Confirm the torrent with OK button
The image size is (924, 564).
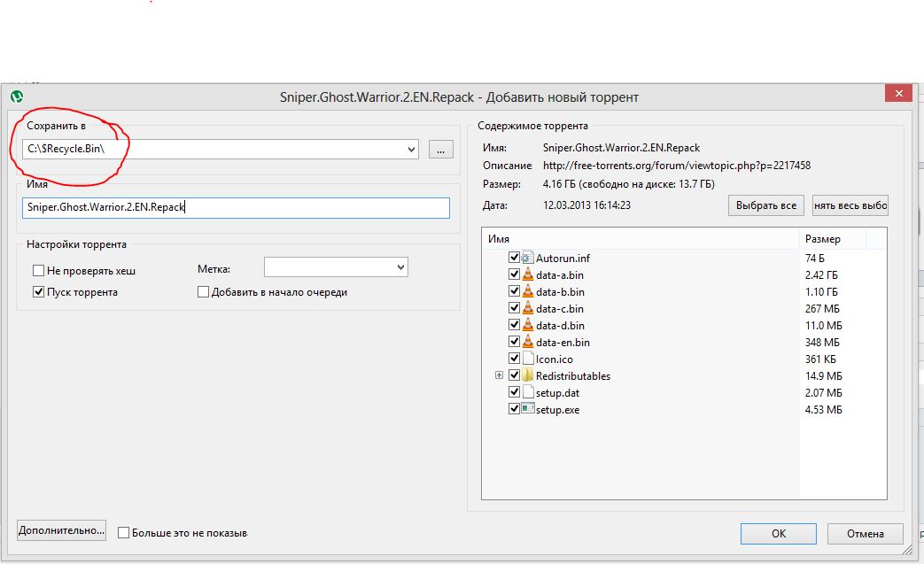coord(779,533)
